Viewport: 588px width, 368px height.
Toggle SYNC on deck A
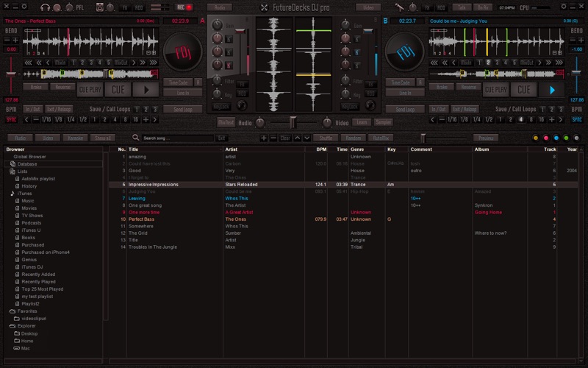click(x=11, y=118)
